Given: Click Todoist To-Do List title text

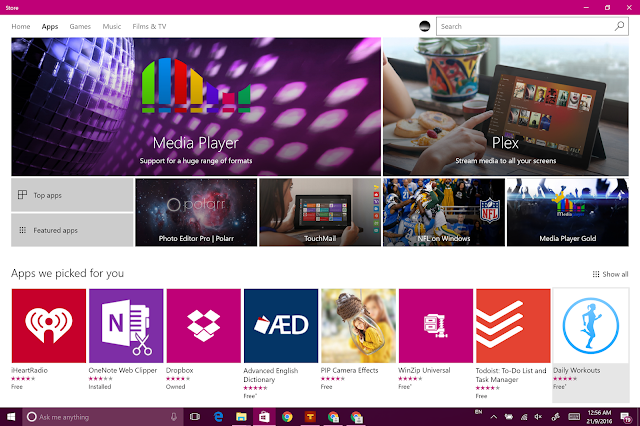Looking at the screenshot, I should [x=511, y=375].
